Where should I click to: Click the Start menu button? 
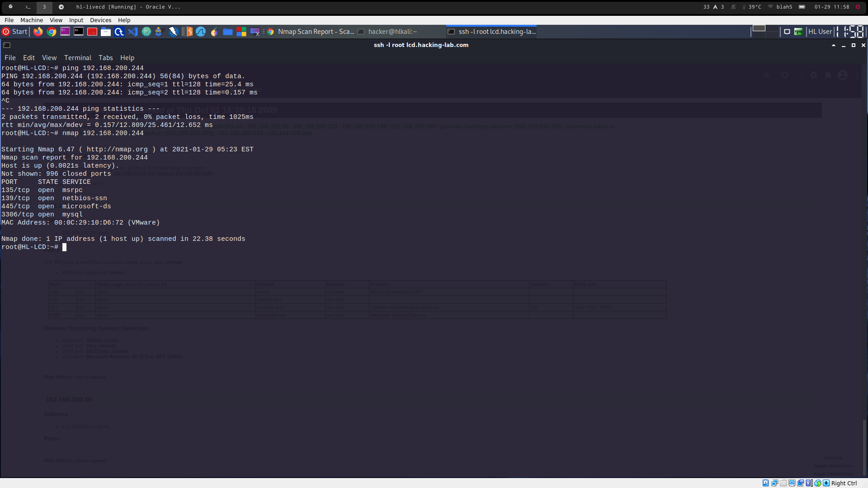(15, 32)
